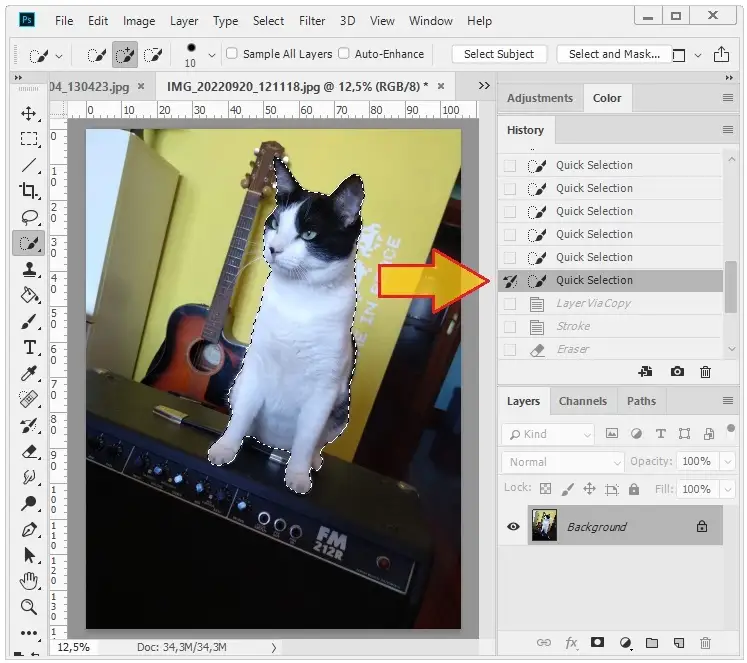747x663 pixels.
Task: Open the extra tools ellipsis
Action: pyautogui.click(x=29, y=633)
